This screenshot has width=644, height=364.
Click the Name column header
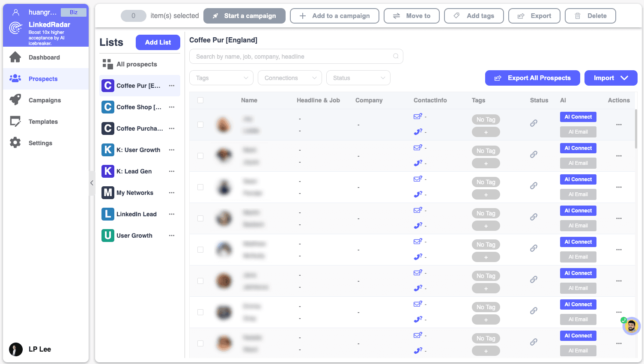(x=249, y=100)
